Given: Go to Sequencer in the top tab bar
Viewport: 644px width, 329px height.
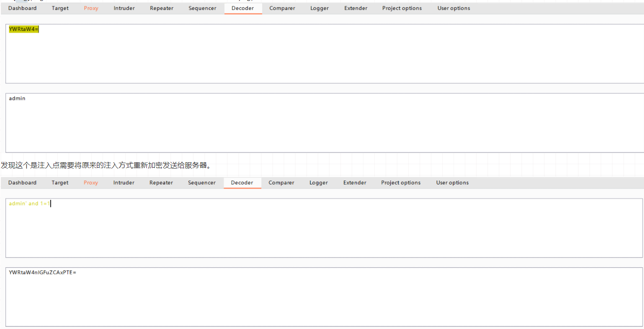Looking at the screenshot, I should pos(202,8).
